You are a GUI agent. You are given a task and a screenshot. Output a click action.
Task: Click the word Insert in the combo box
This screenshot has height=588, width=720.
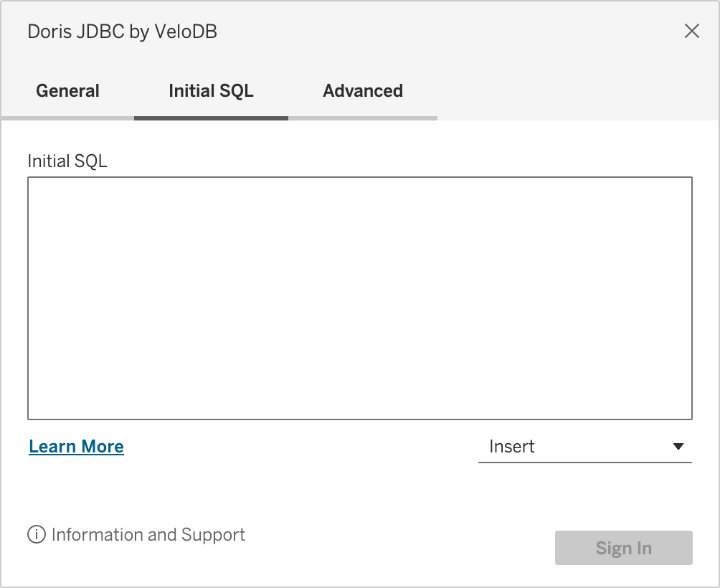pyautogui.click(x=512, y=447)
